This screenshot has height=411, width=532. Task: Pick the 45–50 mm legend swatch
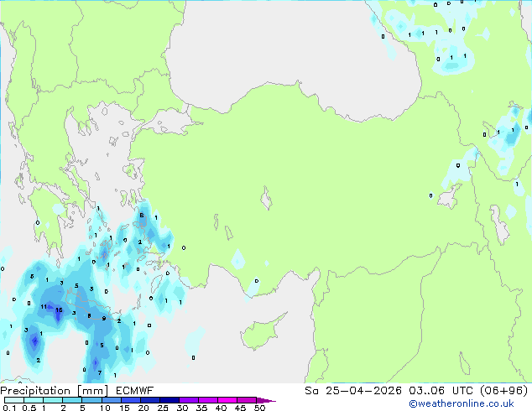click(247, 400)
